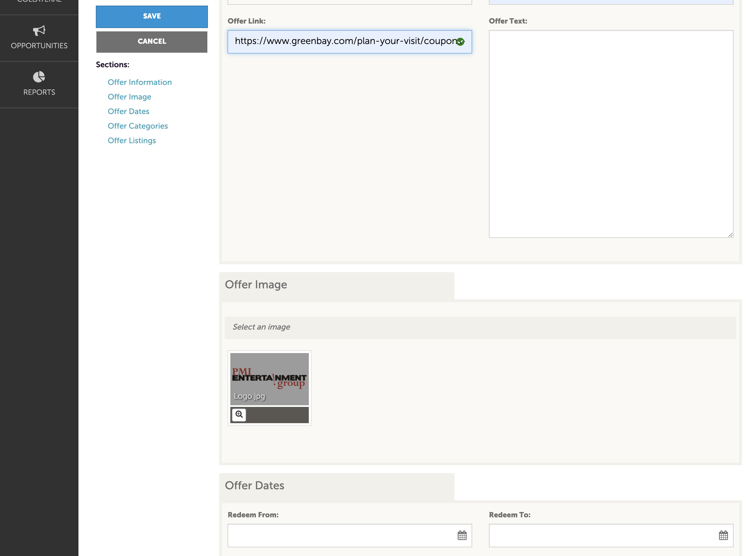756x556 pixels.
Task: Click the OPPORTUNITIES sidebar label
Action: (39, 46)
